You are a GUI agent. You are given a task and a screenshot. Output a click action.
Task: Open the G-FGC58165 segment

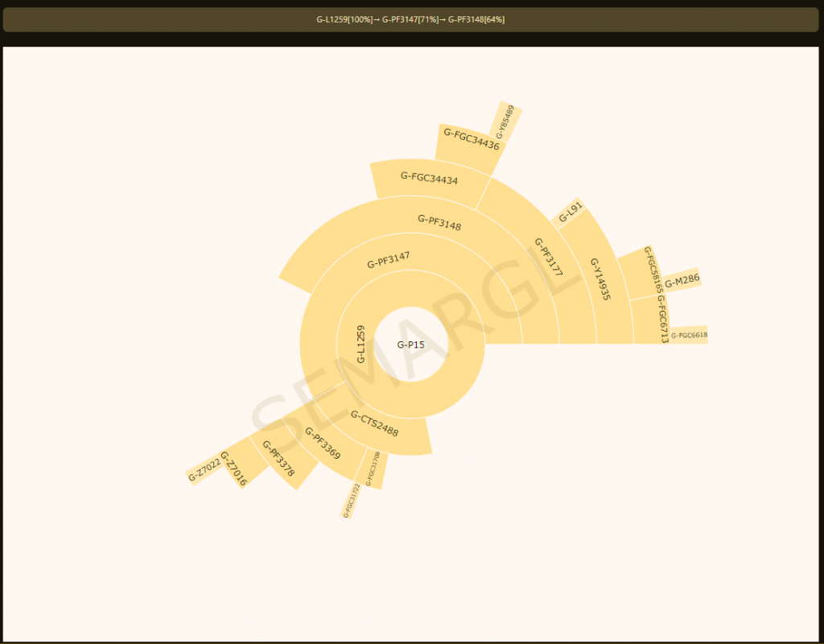649,270
